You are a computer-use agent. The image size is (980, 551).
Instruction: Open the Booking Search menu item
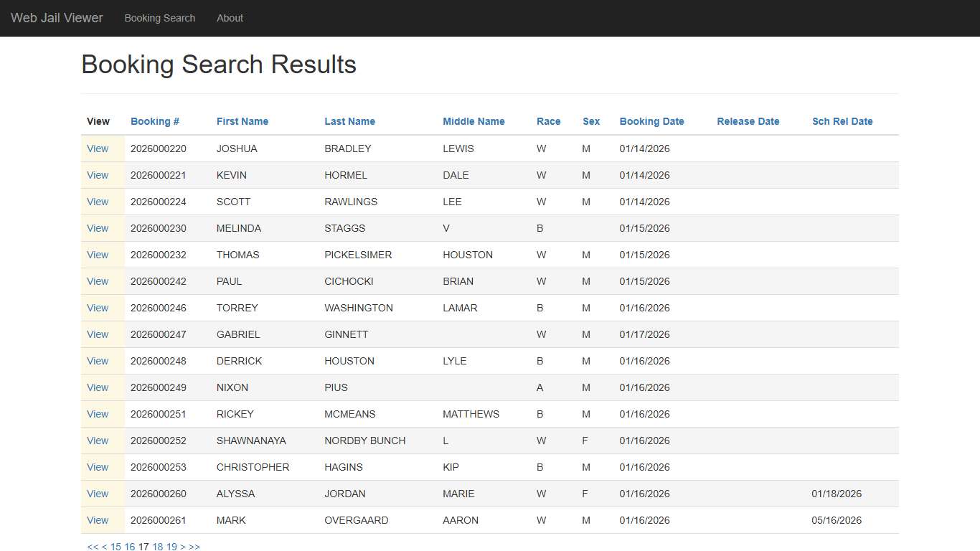click(x=159, y=18)
